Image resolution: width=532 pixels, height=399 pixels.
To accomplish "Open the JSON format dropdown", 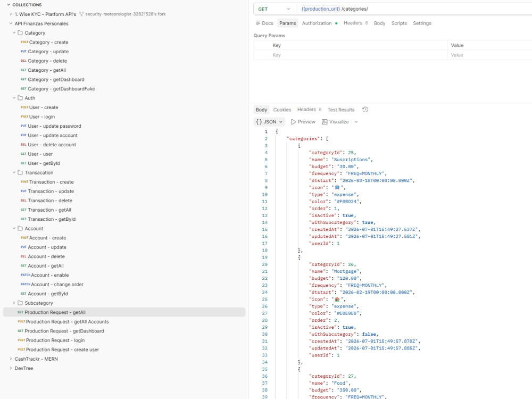I will 269,122.
